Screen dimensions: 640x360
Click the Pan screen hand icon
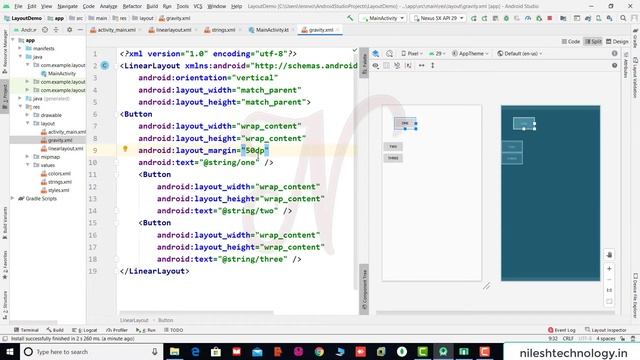point(609,255)
